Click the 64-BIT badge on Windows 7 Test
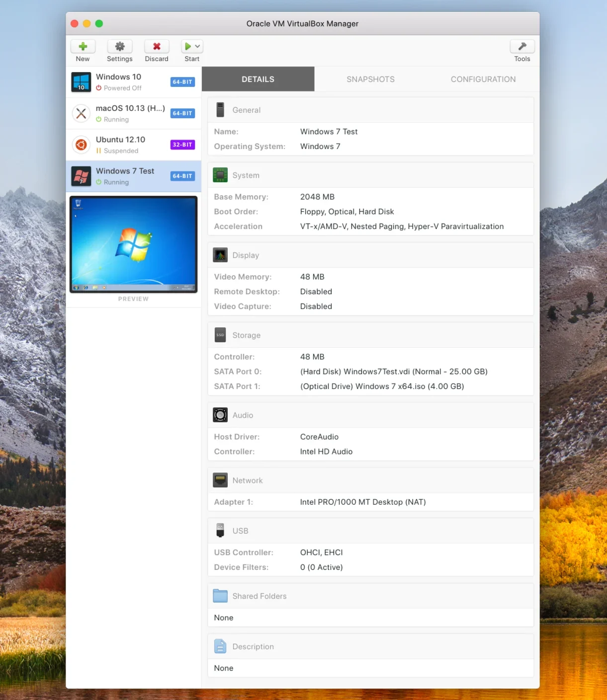 182,176
